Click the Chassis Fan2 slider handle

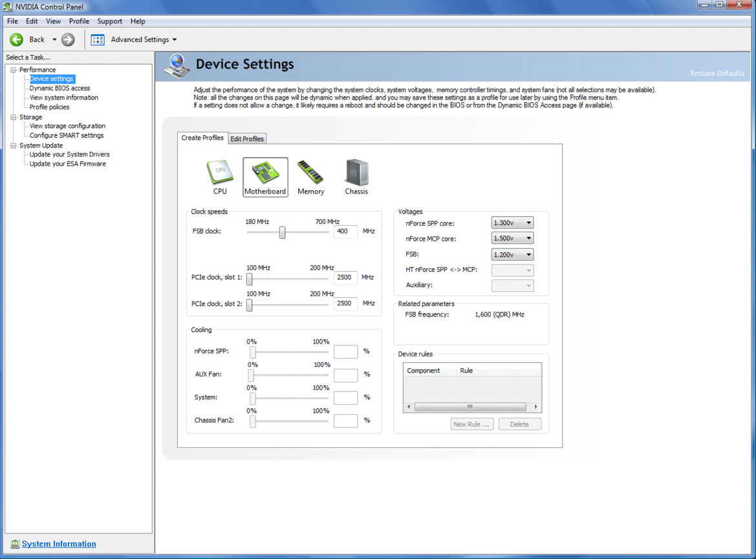coord(253,422)
